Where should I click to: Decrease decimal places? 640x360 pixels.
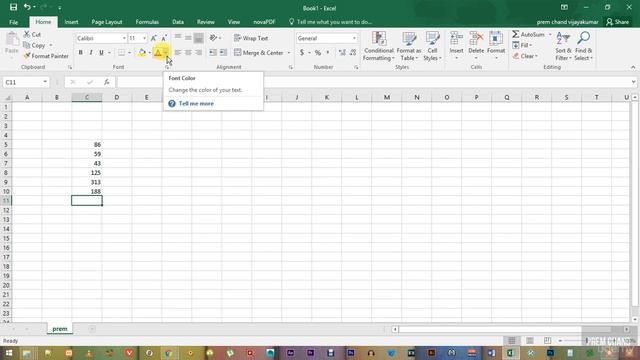coord(353,53)
